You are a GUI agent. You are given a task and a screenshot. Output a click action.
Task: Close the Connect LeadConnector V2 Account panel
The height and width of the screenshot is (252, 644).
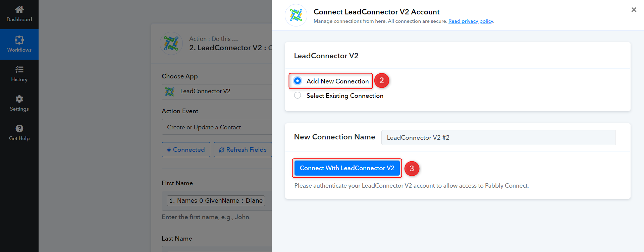click(x=634, y=10)
